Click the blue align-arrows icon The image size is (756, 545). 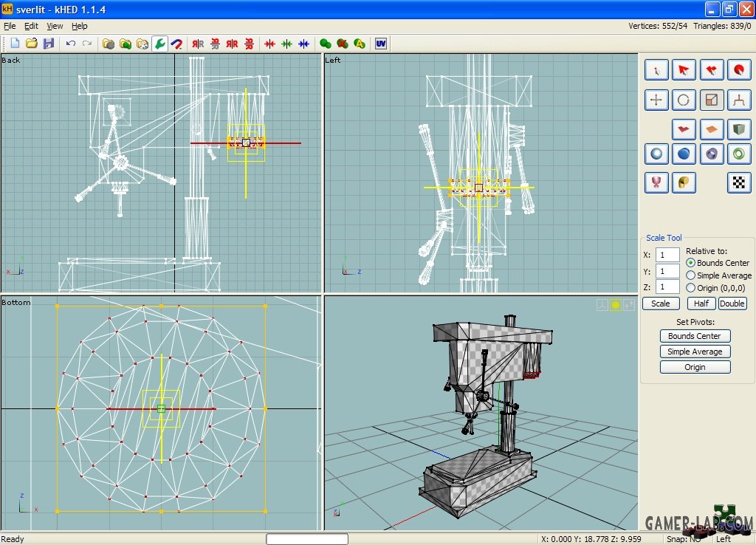[303, 44]
